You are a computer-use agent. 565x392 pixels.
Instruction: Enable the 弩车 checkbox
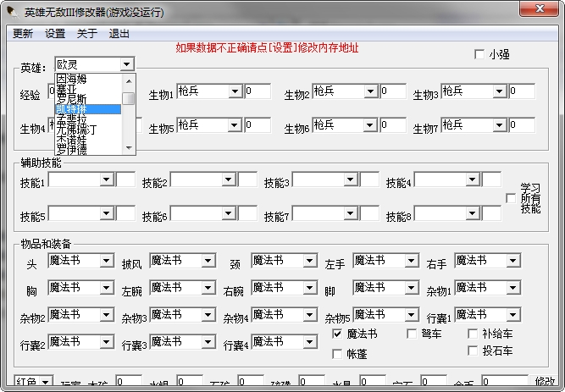(412, 334)
